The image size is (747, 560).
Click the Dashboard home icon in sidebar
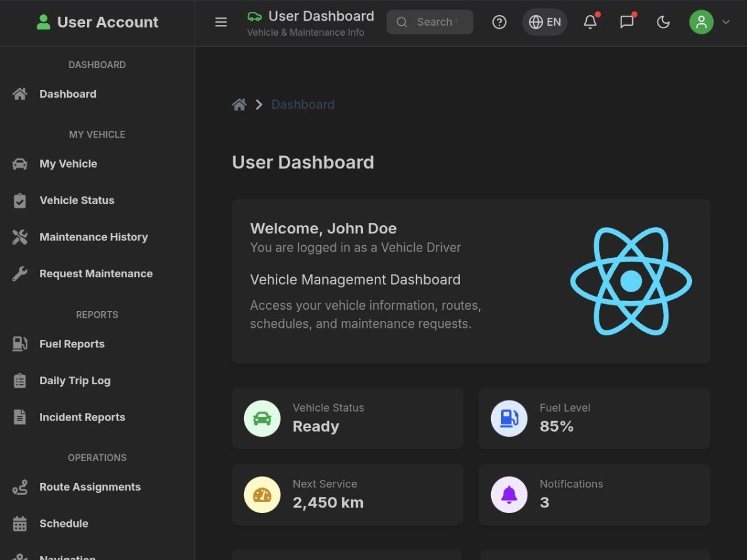19,94
